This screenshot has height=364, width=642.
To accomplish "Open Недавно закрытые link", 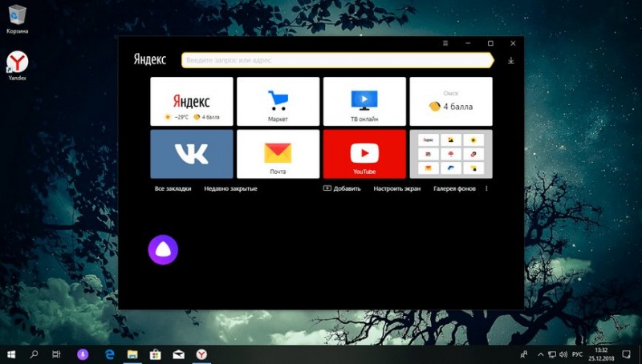I will pos(230,188).
